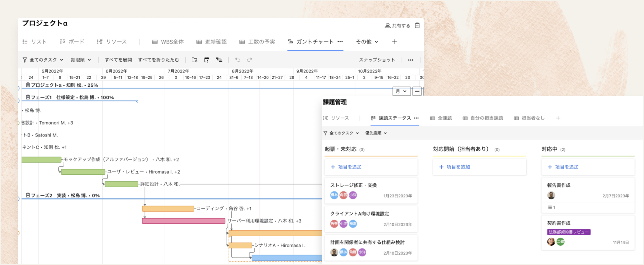The image size is (644, 265).
Task: Click the 8月2022年 timeline header
Action: [243, 71]
